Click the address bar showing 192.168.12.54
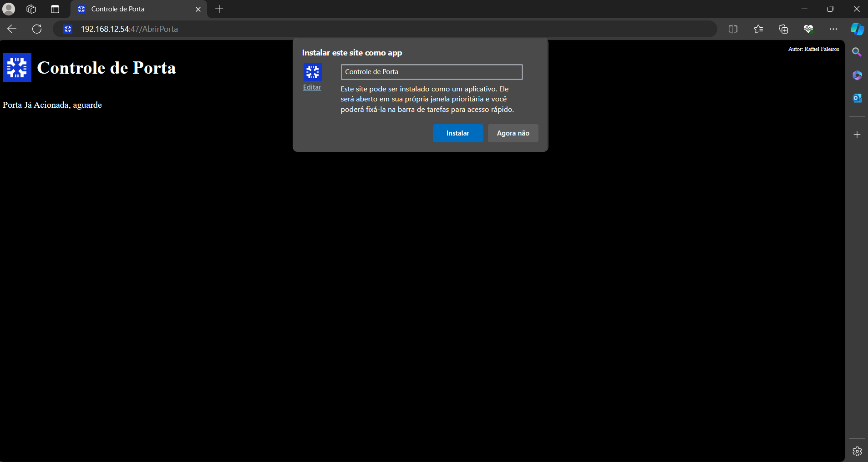Image resolution: width=868 pixels, height=462 pixels. pos(364,29)
